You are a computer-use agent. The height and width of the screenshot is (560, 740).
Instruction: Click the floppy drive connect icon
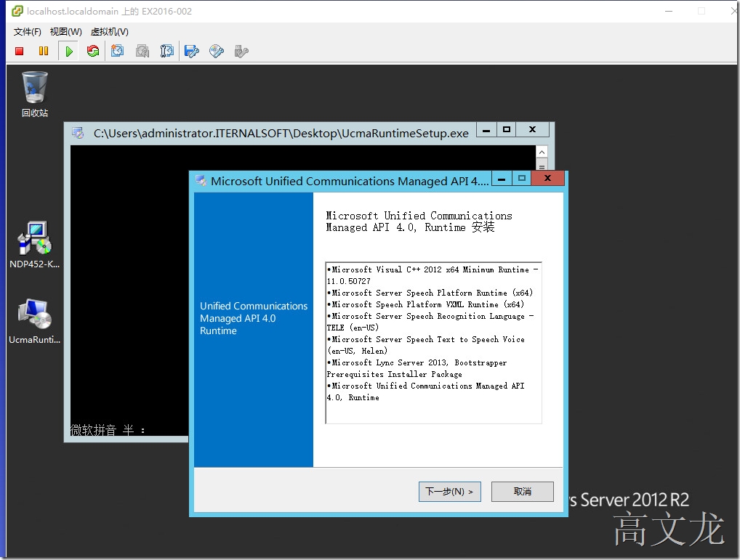[x=192, y=51]
